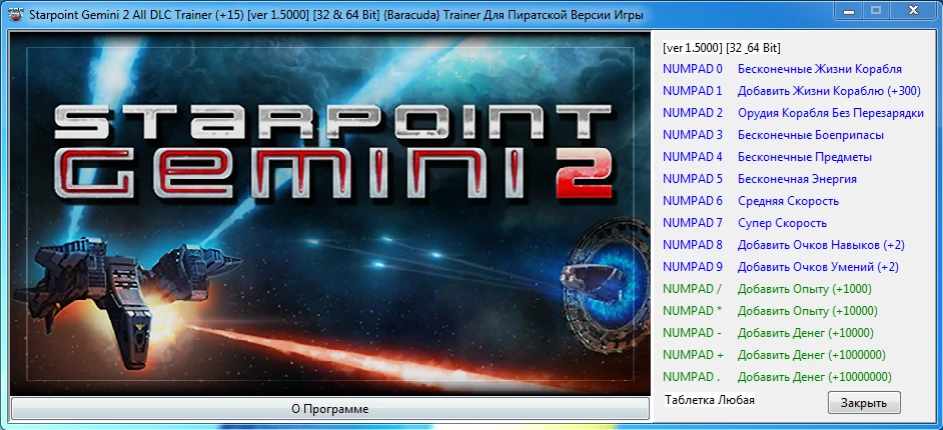Select the NUMPAD / hotkey label

tap(692, 289)
